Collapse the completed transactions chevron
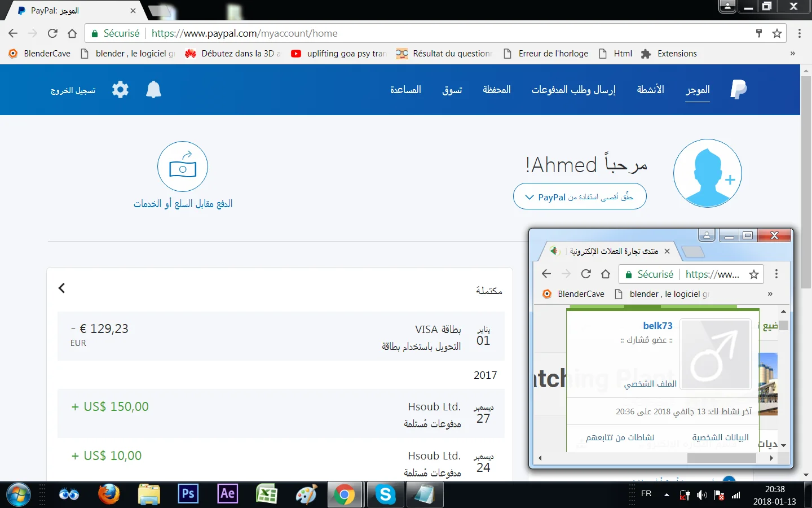Image resolution: width=812 pixels, height=508 pixels. pyautogui.click(x=62, y=288)
